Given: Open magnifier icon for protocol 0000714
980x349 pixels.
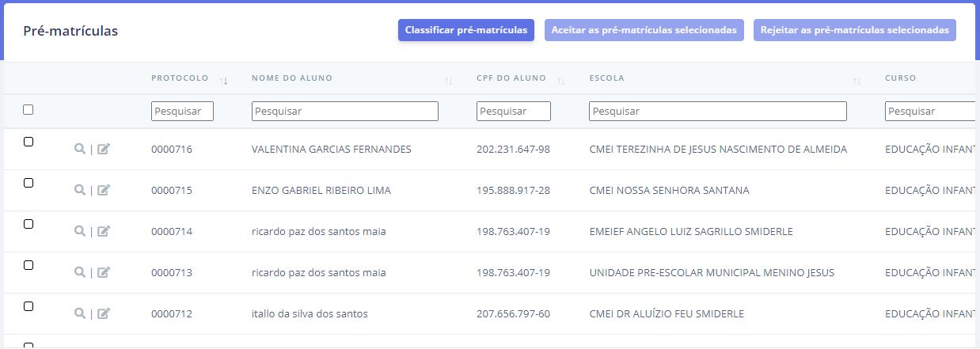Looking at the screenshot, I should [79, 231].
